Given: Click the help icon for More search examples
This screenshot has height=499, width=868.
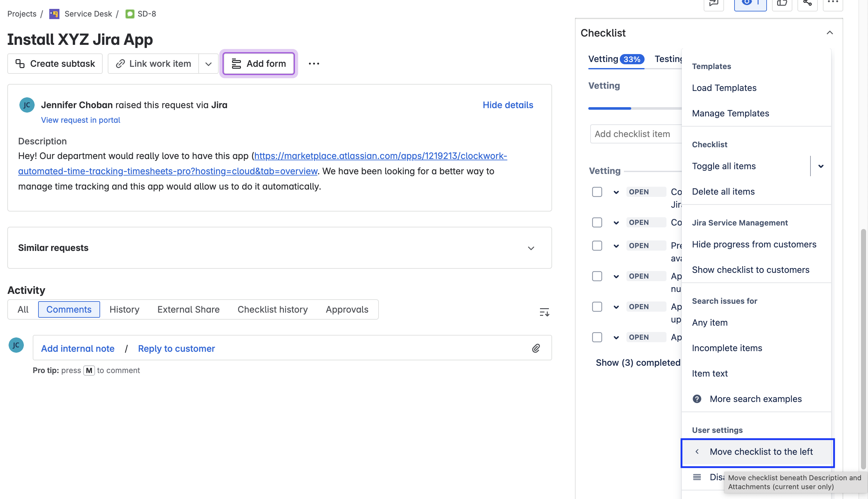Looking at the screenshot, I should [x=697, y=399].
